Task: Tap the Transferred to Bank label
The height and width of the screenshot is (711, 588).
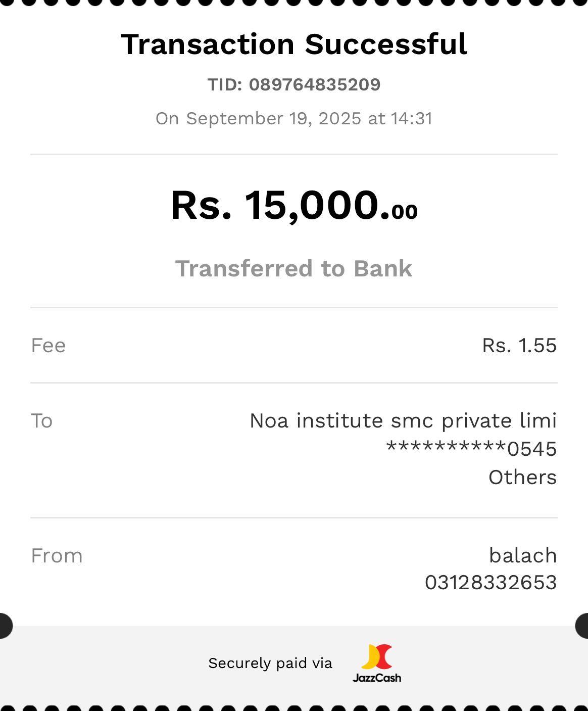Action: [294, 268]
